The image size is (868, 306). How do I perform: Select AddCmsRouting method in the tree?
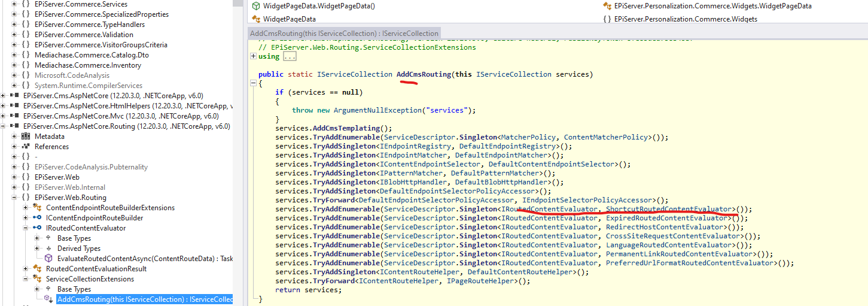(x=144, y=299)
